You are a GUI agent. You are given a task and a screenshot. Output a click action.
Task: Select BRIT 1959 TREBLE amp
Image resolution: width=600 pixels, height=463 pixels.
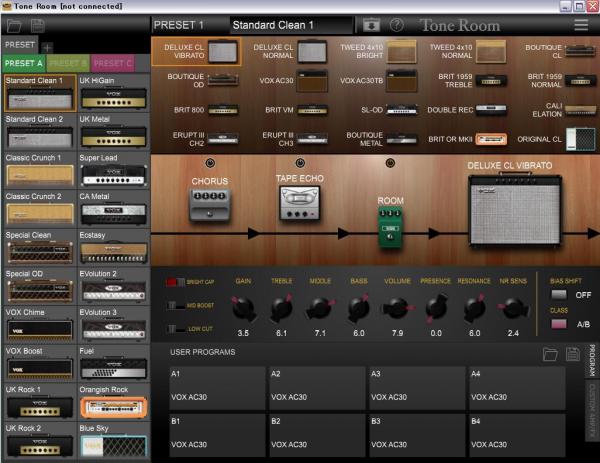coord(472,81)
